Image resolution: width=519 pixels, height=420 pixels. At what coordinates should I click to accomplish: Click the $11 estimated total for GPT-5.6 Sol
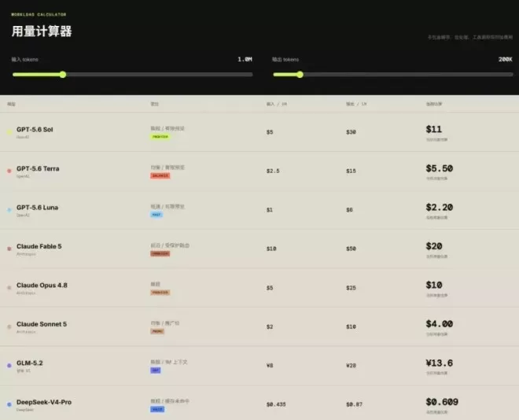(433, 129)
